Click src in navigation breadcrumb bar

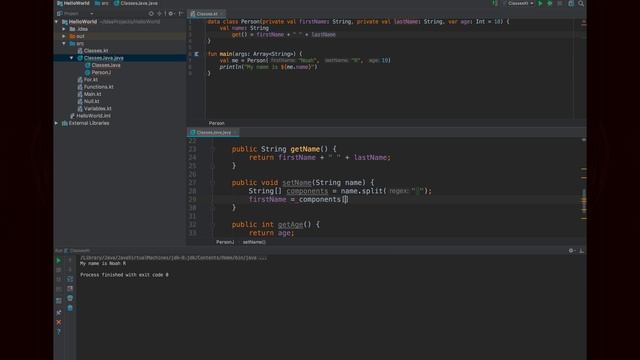pyautogui.click(x=102, y=3)
